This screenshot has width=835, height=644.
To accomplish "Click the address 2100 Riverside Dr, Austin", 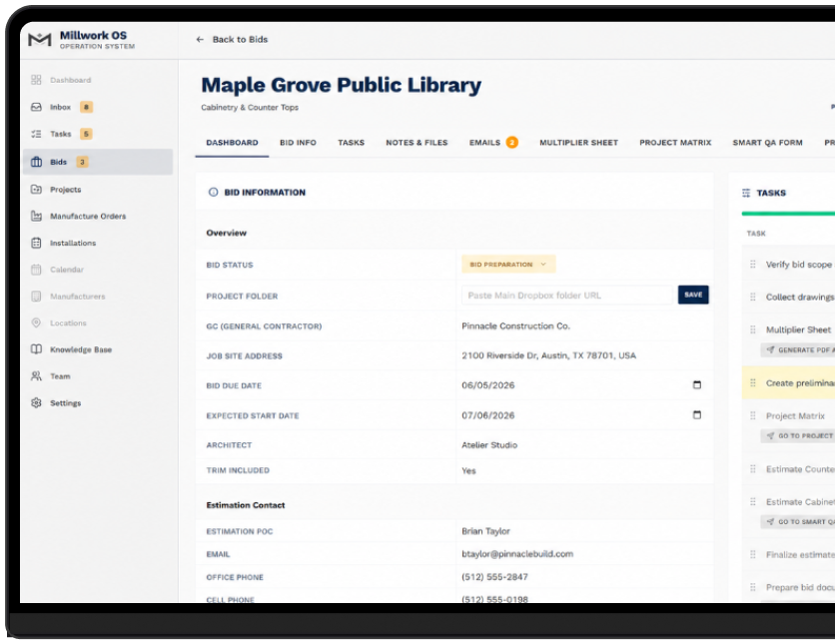I will tap(548, 355).
